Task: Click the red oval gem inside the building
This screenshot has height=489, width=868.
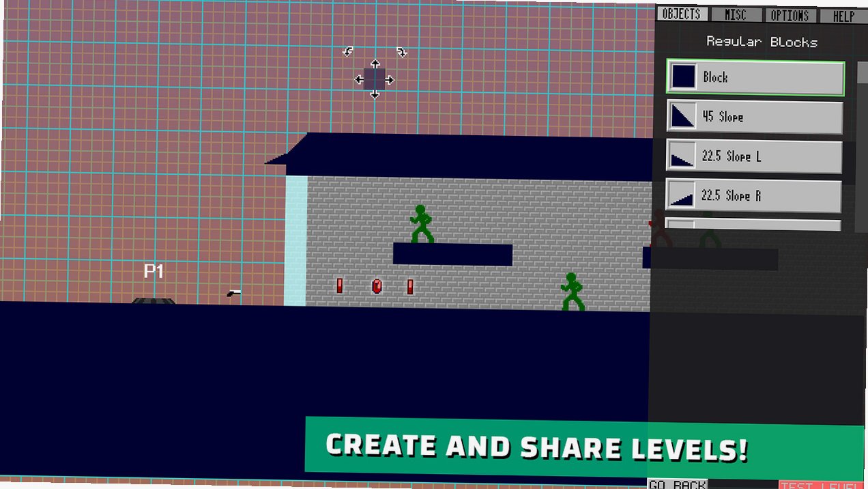Action: 377,286
